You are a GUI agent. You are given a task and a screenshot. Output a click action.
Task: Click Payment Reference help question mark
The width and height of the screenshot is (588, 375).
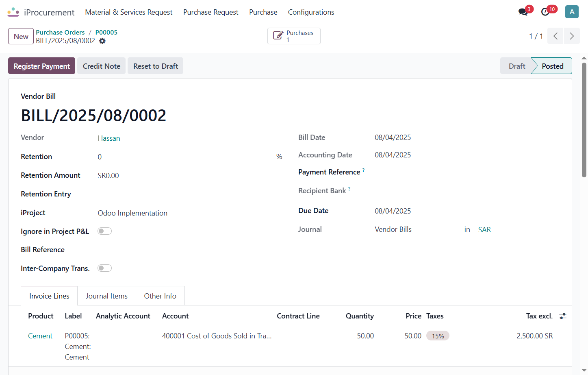pos(363,170)
